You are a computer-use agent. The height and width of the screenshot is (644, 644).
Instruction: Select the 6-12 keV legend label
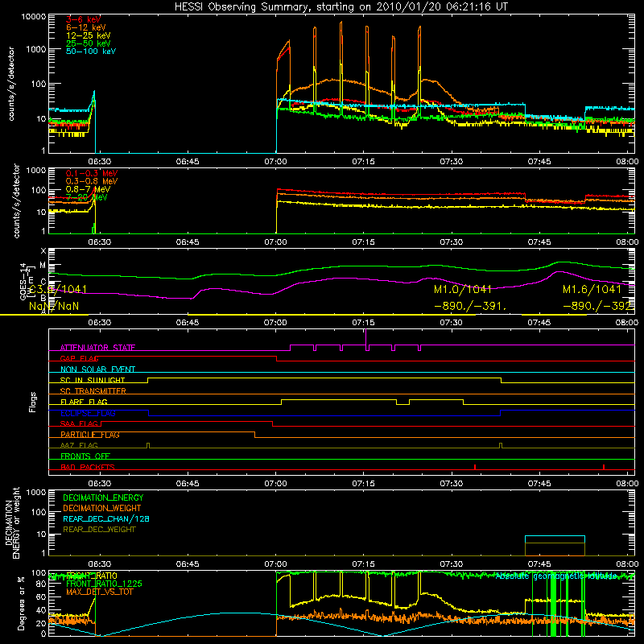pyautogui.click(x=86, y=27)
